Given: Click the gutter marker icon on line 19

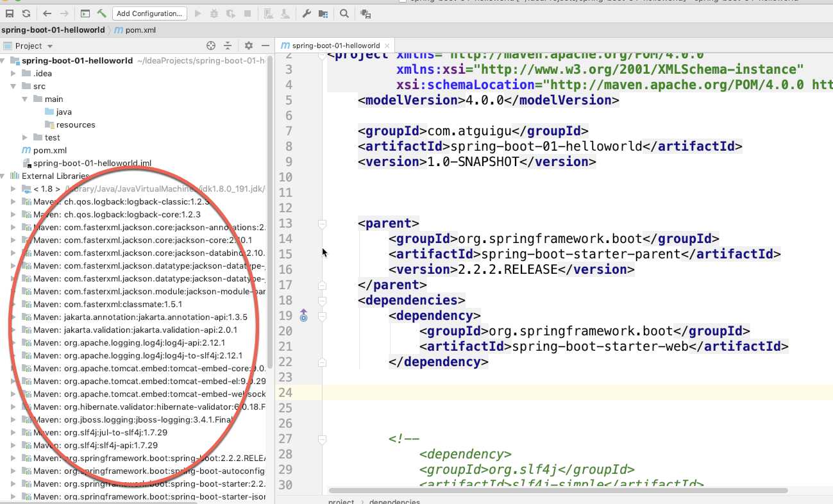Looking at the screenshot, I should pos(304,315).
